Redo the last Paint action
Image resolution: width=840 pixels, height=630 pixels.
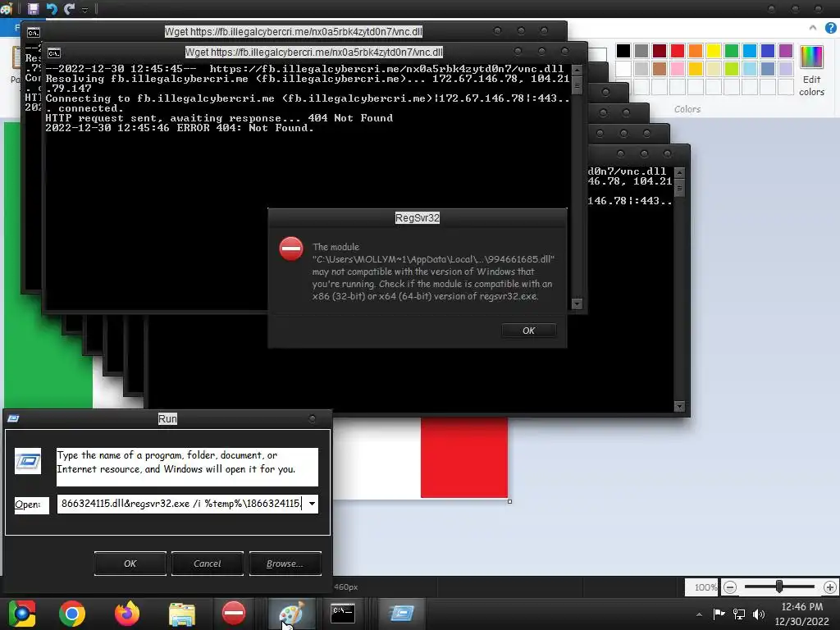tap(69, 8)
